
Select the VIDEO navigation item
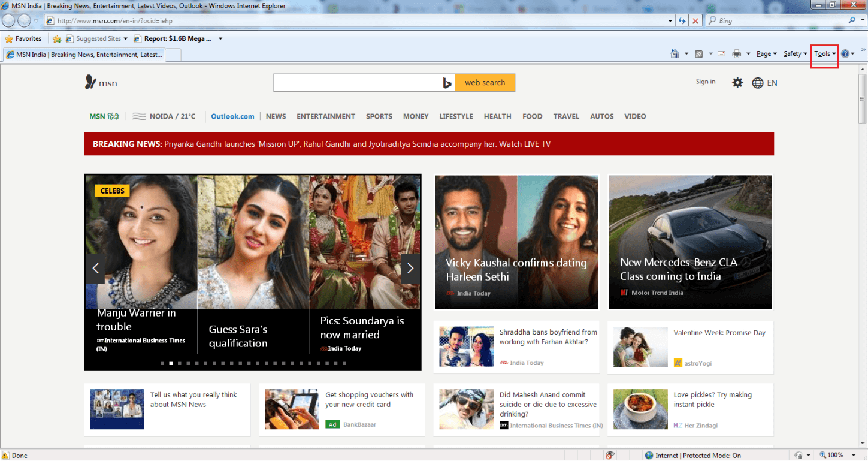point(635,116)
